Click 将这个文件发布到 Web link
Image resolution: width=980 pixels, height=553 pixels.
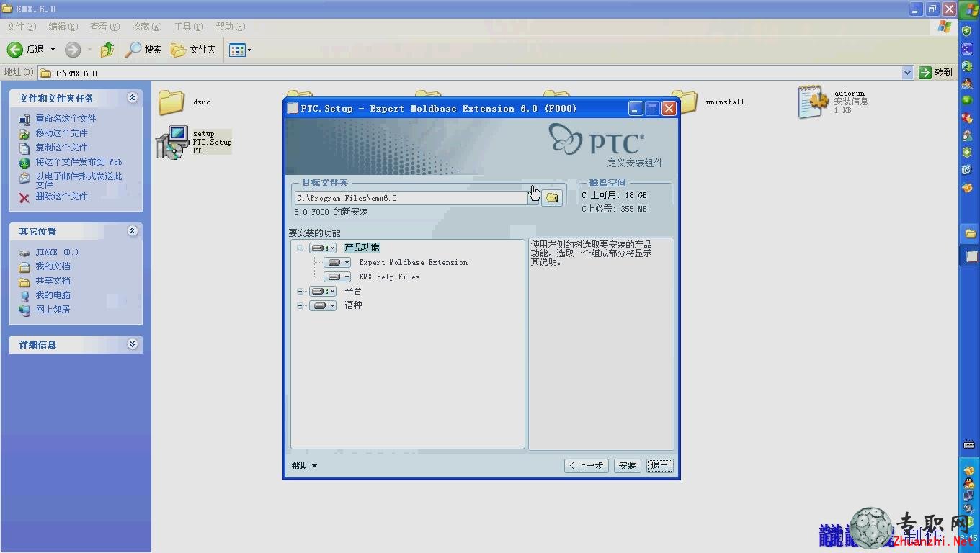click(79, 162)
